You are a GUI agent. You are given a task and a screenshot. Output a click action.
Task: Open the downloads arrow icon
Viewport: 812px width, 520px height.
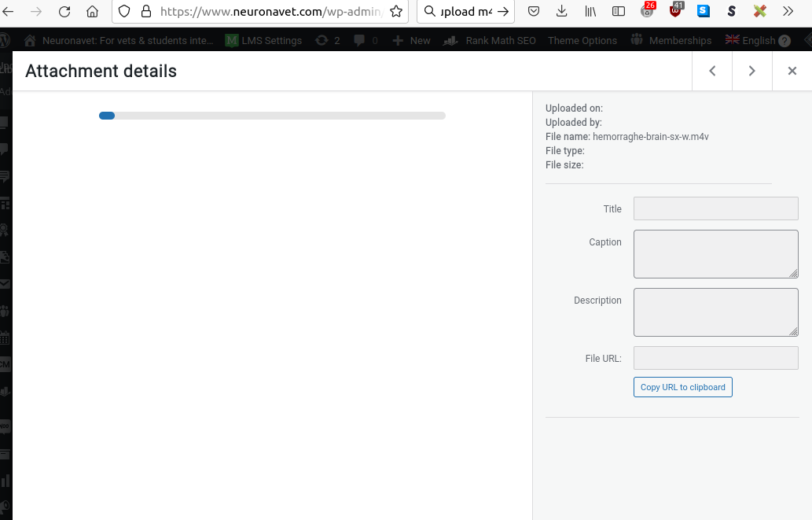coord(562,11)
